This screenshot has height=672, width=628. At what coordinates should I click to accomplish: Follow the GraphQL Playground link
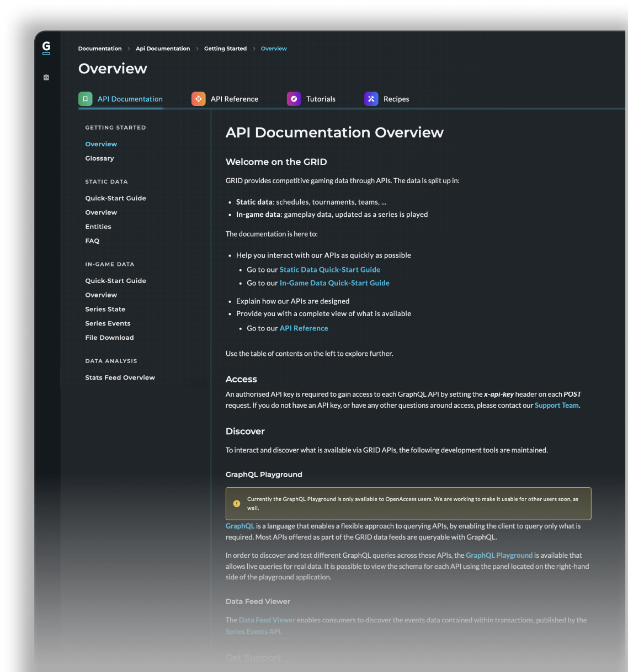(x=499, y=555)
